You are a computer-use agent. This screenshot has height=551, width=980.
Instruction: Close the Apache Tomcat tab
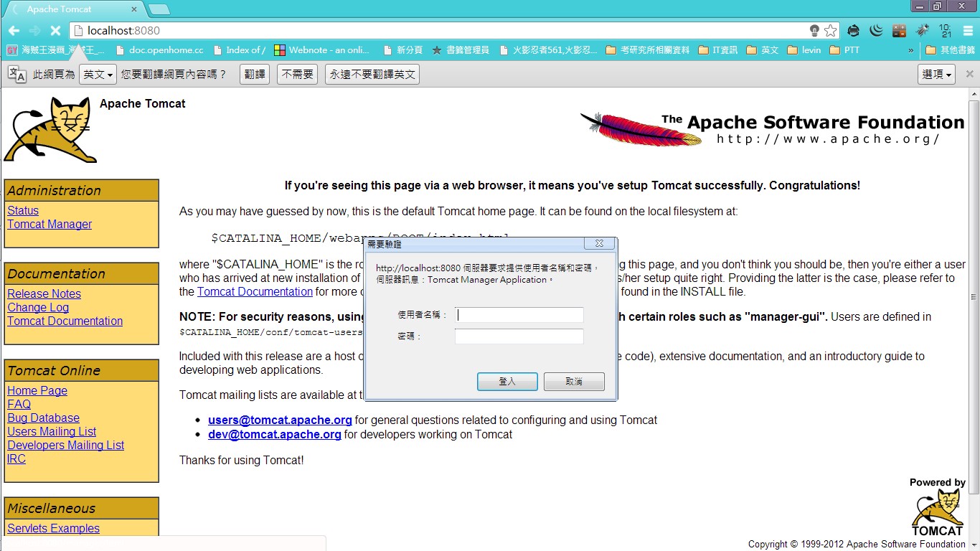(x=133, y=9)
